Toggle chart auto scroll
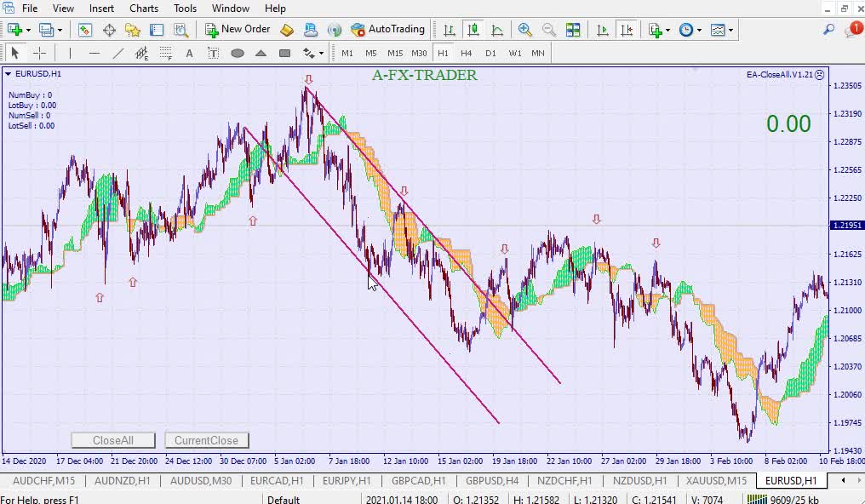 [603, 30]
